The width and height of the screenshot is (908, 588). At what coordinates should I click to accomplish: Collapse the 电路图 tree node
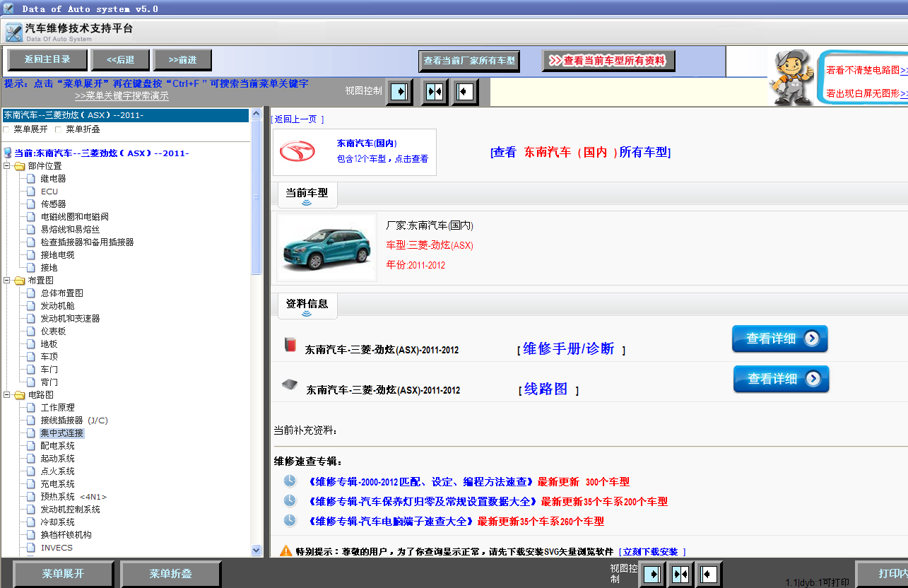coord(7,395)
